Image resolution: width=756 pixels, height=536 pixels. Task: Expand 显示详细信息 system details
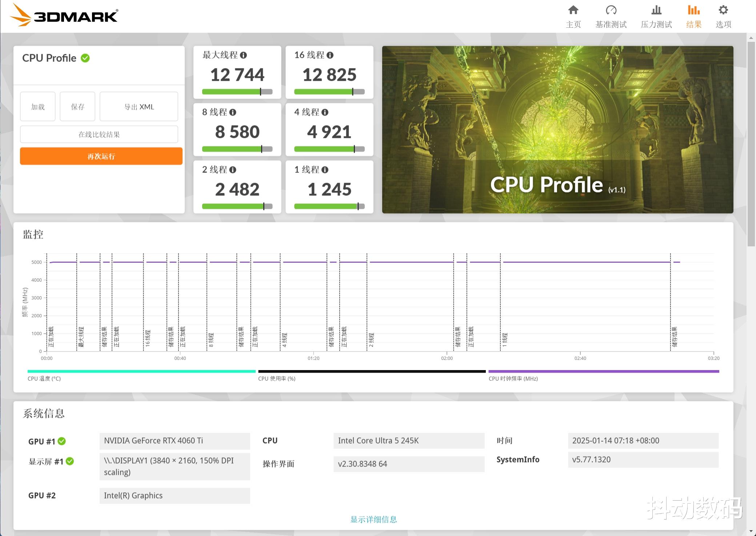pyautogui.click(x=373, y=519)
